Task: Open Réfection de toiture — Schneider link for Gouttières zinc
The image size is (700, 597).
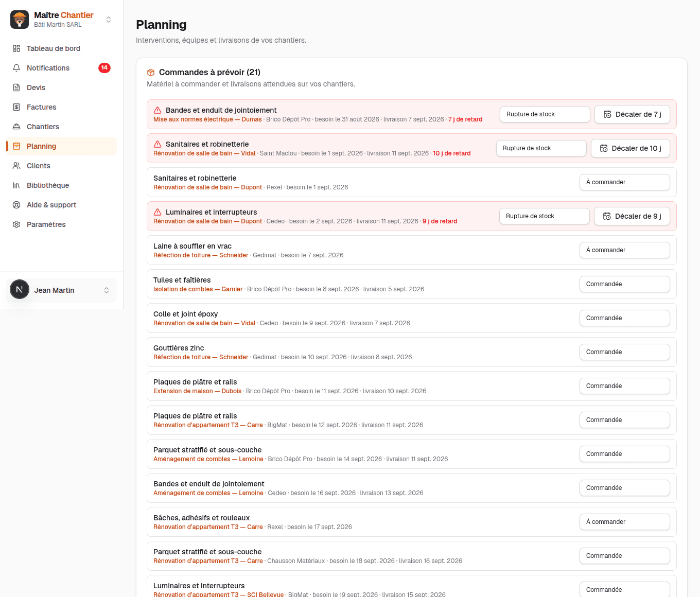Action: click(x=201, y=357)
